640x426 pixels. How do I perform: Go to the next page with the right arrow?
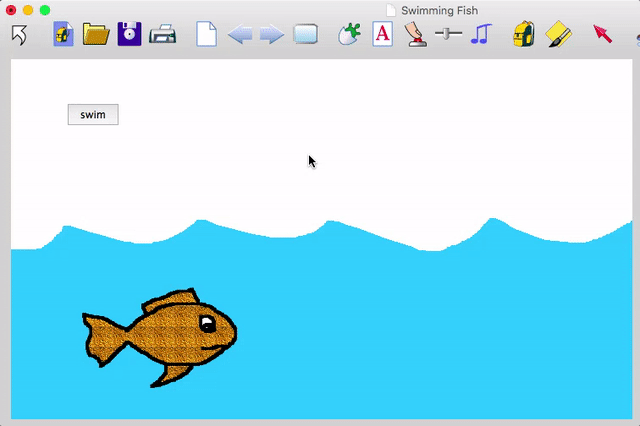272,34
